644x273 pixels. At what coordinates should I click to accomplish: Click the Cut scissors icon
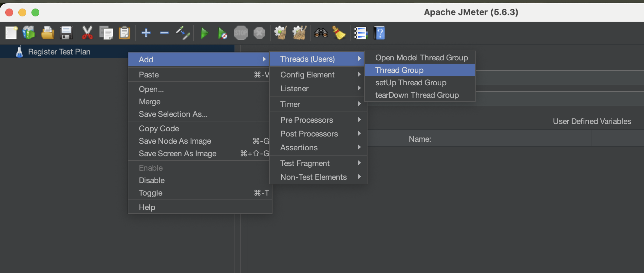point(87,33)
